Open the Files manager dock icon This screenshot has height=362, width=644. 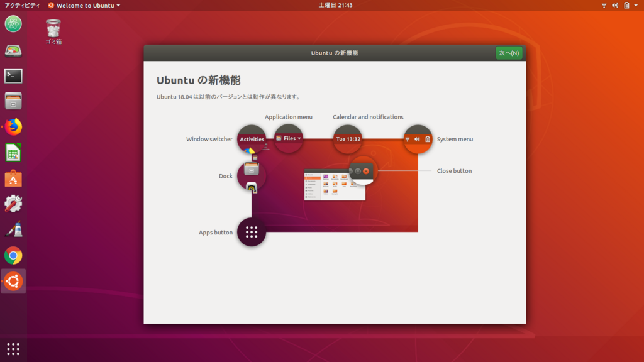[13, 101]
